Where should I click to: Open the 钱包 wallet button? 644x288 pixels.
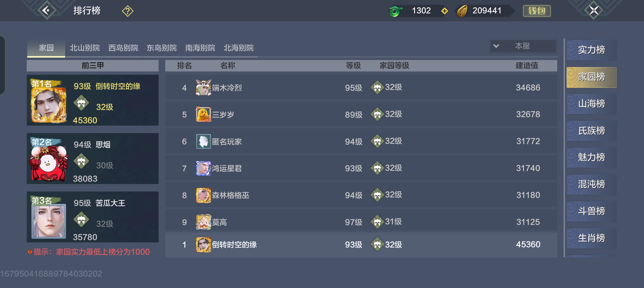coord(537,11)
